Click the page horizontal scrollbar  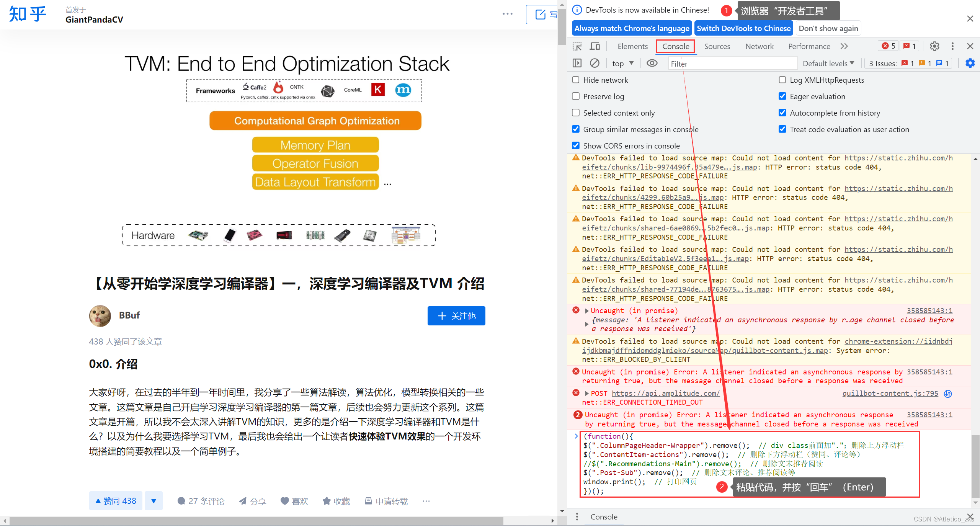[256, 521]
